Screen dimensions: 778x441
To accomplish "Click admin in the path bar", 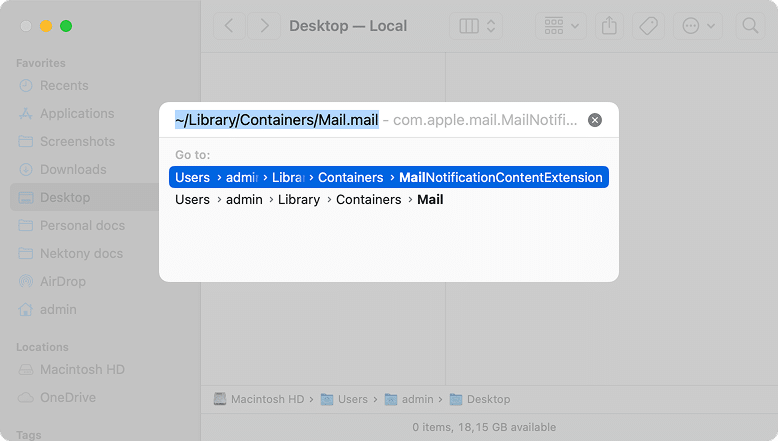I will click(x=417, y=399).
